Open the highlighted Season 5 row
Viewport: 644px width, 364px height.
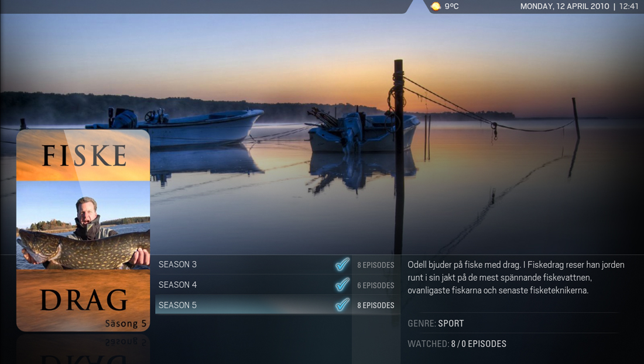click(278, 305)
